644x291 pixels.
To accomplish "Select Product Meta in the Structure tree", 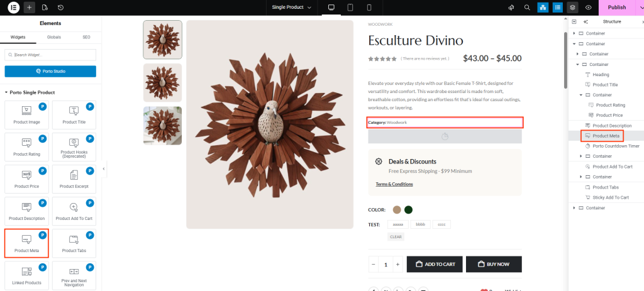I will click(x=606, y=136).
